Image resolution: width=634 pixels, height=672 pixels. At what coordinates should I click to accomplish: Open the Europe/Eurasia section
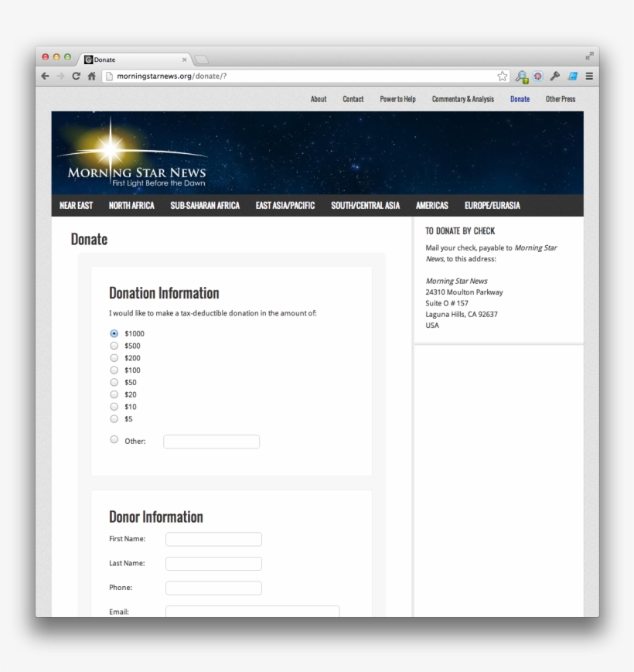coord(493,205)
